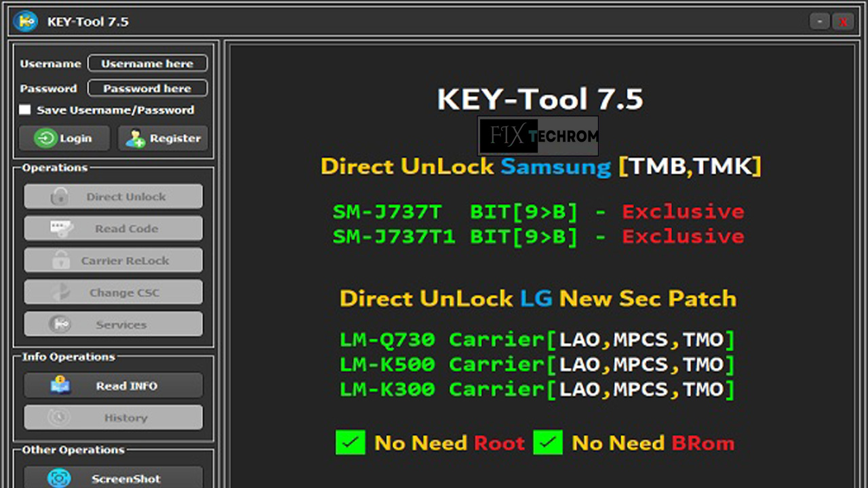Viewport: 868px width, 488px height.
Task: Take a ScreenShot
Action: [x=113, y=477]
